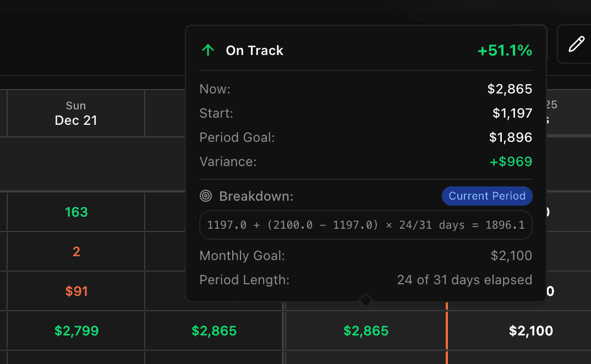This screenshot has height=364, width=591.
Task: Click the Variance +$969 value
Action: [x=511, y=161]
